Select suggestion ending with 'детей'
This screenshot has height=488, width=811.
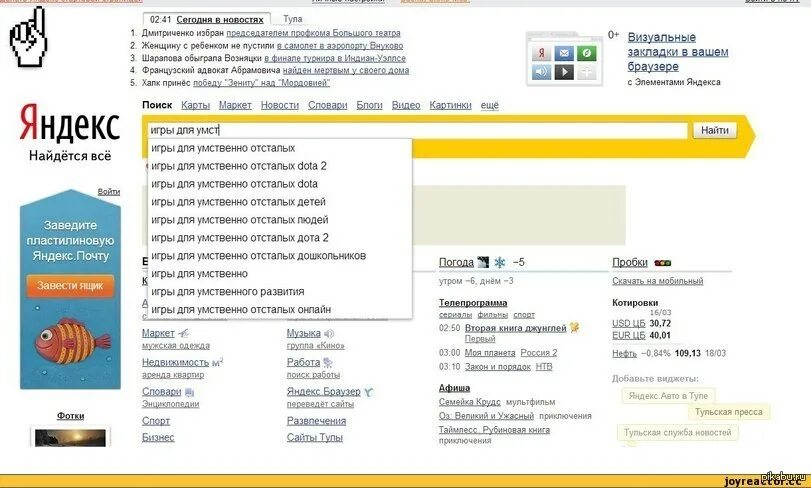point(280,202)
